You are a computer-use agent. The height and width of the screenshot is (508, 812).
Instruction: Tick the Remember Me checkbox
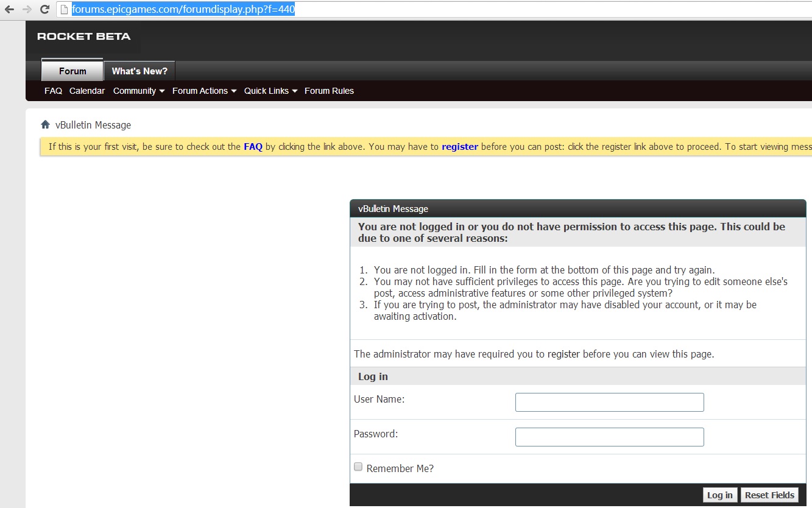[x=358, y=467]
